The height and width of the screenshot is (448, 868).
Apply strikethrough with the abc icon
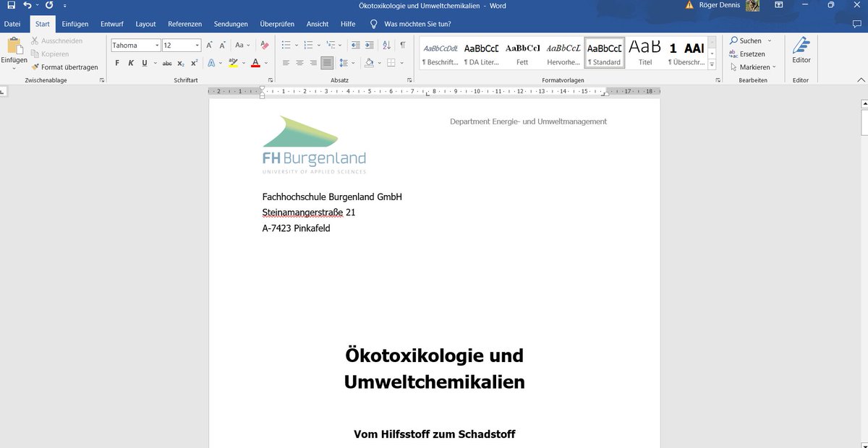coord(167,63)
